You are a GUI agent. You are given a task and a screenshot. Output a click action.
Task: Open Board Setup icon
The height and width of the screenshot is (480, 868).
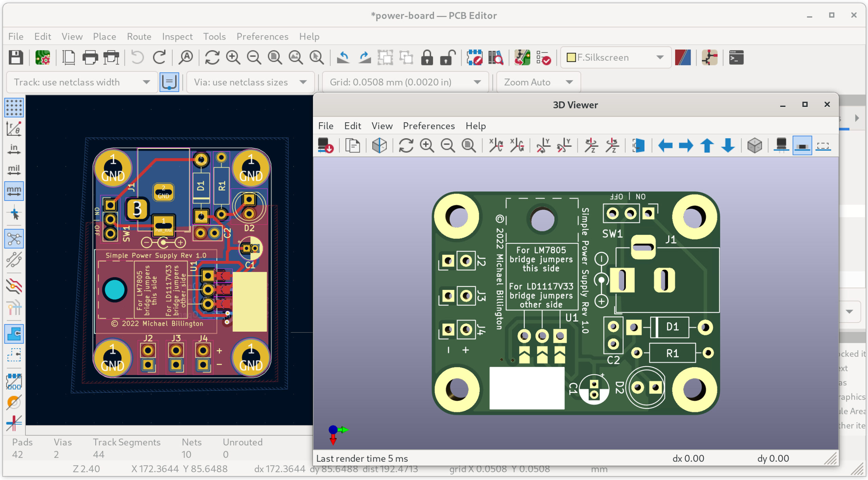(x=42, y=58)
